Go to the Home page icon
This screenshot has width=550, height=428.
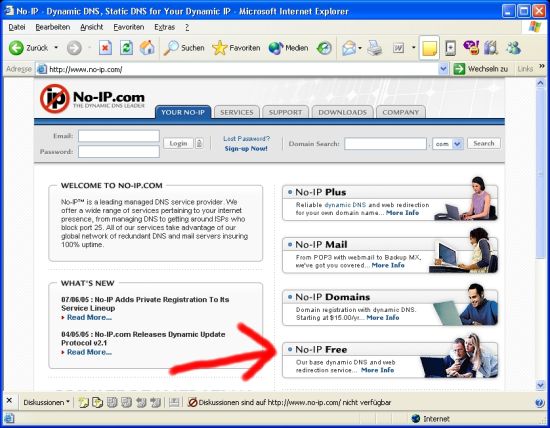click(x=147, y=48)
